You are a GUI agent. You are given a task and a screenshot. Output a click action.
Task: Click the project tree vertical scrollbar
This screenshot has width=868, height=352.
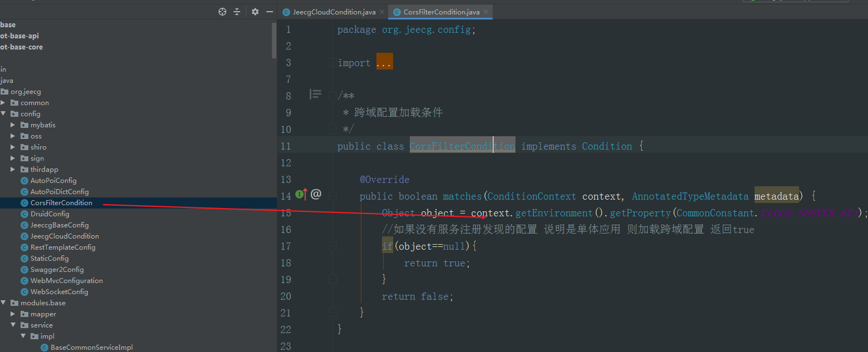click(274, 40)
